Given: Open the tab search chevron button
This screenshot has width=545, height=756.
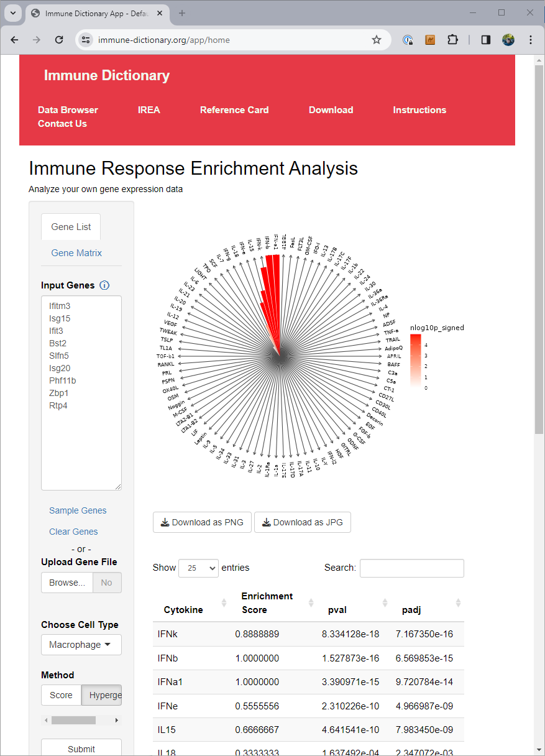Looking at the screenshot, I should pyautogui.click(x=13, y=13).
